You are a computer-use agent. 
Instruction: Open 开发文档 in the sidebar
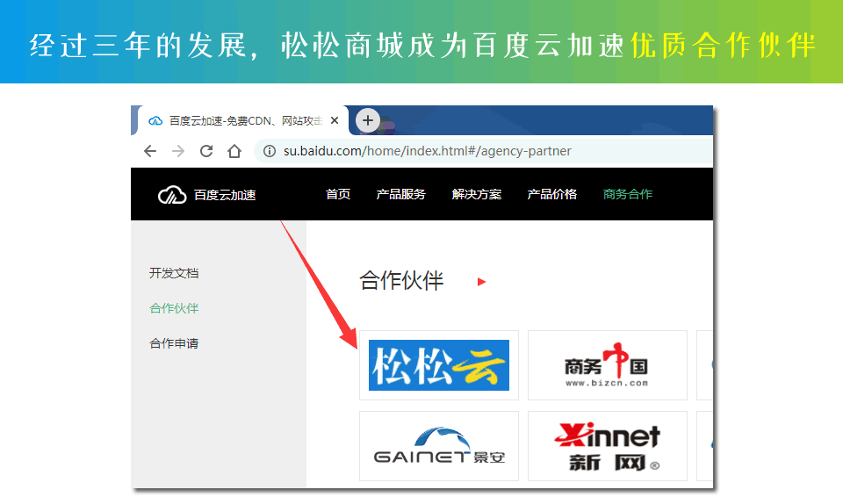point(174,273)
